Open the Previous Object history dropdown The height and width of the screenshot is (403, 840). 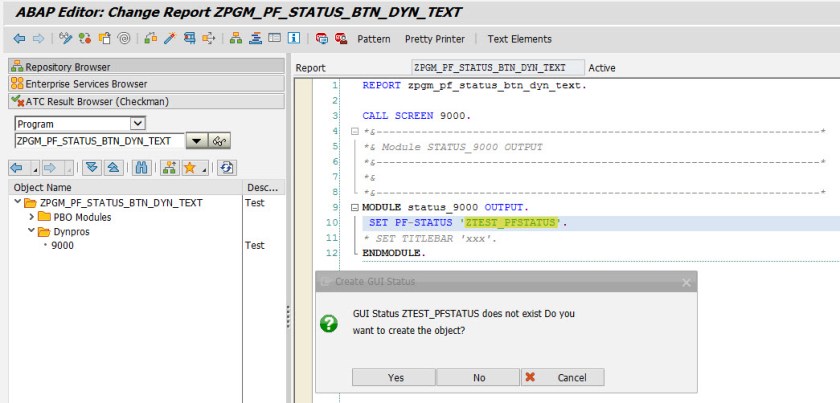[34, 168]
